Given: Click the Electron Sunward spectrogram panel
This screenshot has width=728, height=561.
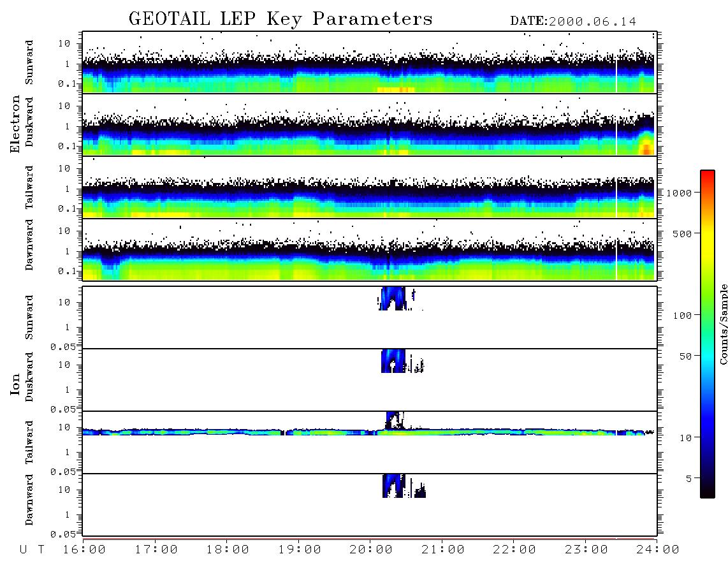Looking at the screenshot, I should (x=370, y=62).
